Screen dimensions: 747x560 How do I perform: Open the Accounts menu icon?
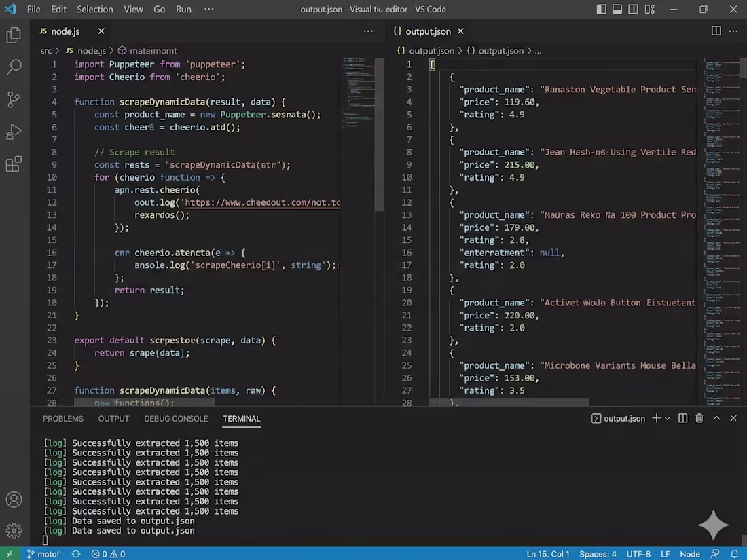pos(14,500)
